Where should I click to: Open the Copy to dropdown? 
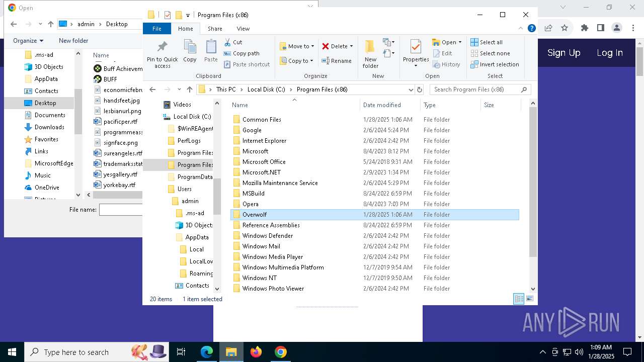click(x=296, y=61)
